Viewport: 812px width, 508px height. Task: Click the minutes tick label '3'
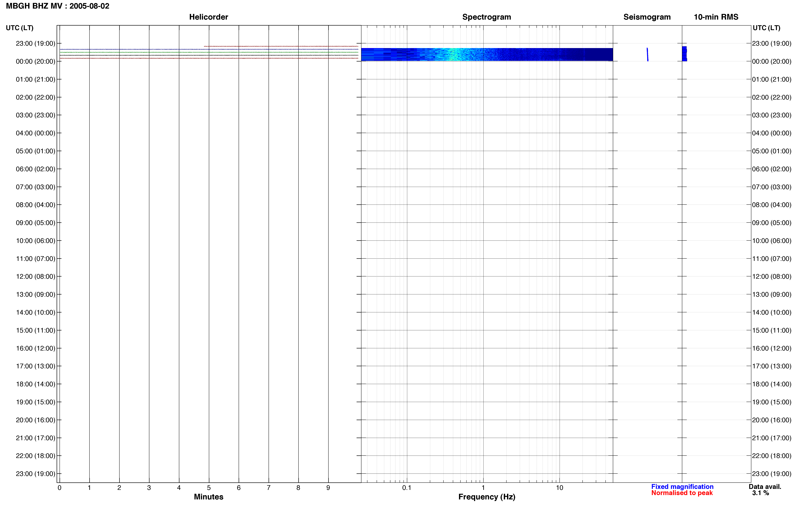point(149,488)
